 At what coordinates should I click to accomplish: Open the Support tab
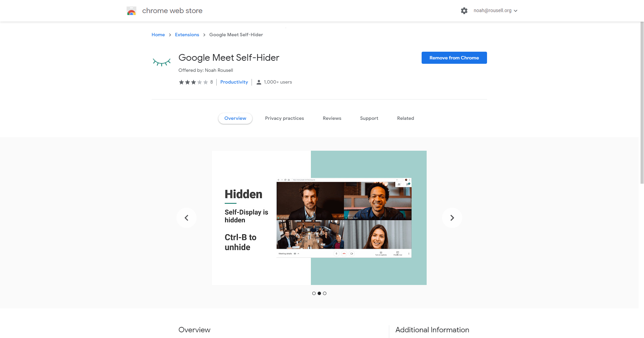click(x=369, y=118)
